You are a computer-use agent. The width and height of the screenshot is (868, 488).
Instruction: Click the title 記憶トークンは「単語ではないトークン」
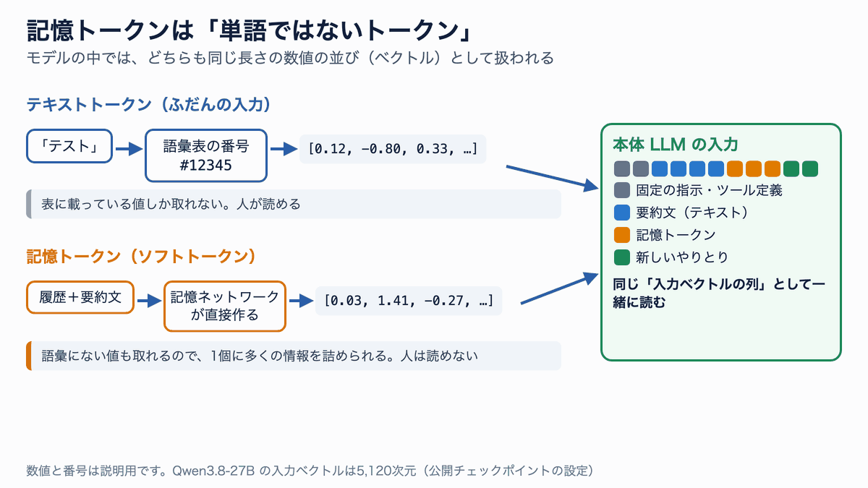click(250, 31)
